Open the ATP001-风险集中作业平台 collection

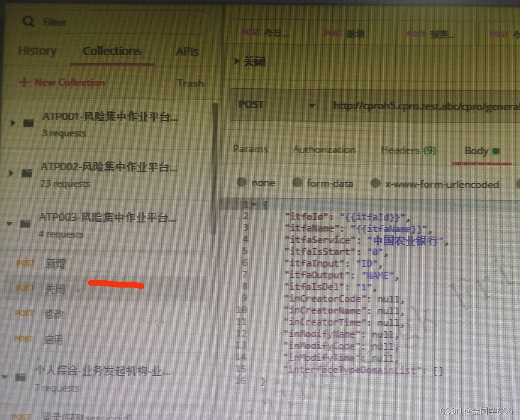[x=110, y=117]
